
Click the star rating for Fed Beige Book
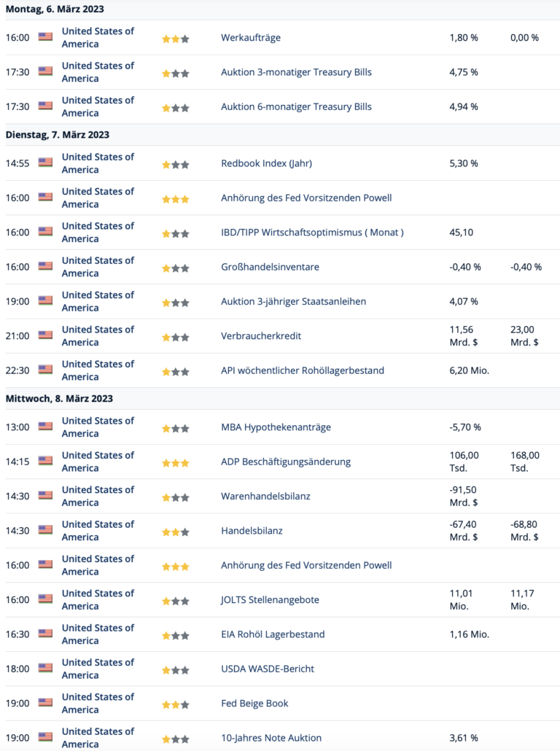175,704
